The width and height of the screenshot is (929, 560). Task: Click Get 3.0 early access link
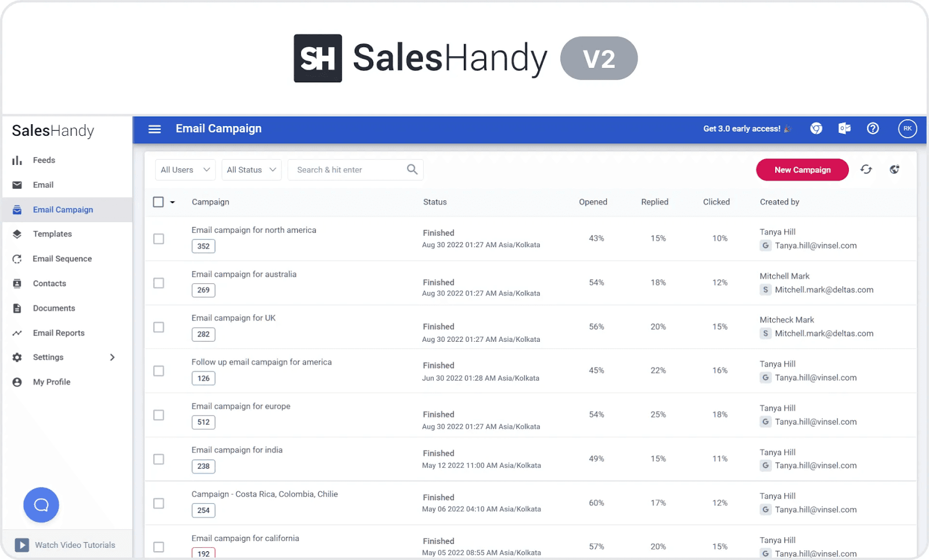point(747,129)
